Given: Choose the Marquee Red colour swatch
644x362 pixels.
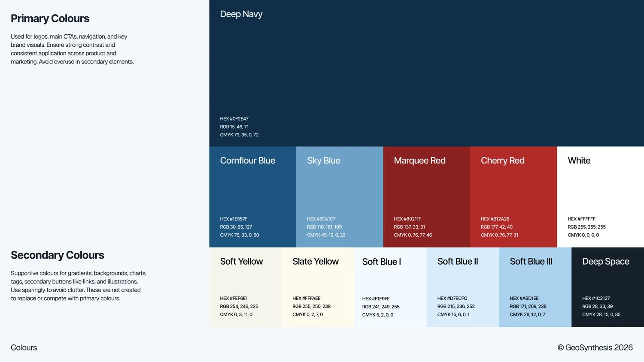Looking at the screenshot, I should pyautogui.click(x=427, y=197).
